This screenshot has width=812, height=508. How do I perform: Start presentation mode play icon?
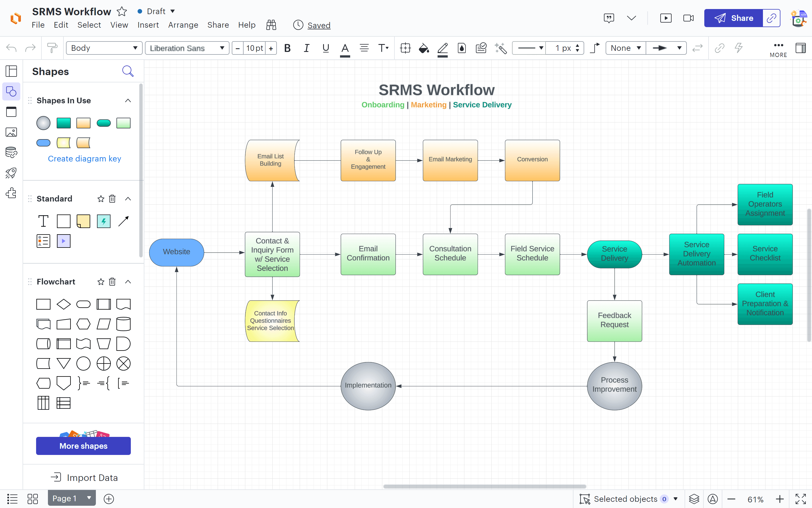coord(666,18)
